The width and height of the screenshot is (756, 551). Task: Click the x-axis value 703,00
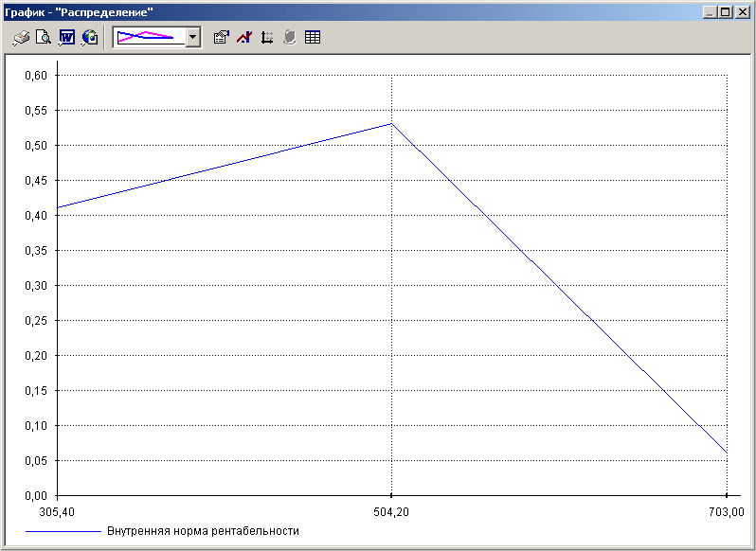click(727, 511)
